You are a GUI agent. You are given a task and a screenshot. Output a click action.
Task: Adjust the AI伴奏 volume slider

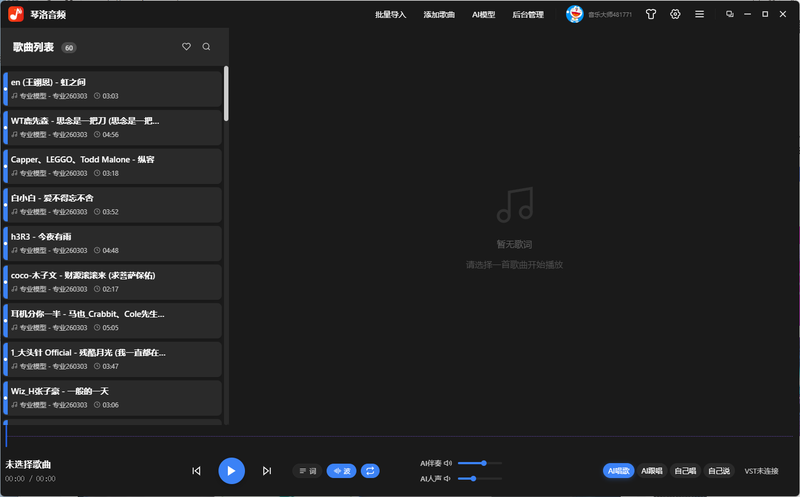click(x=480, y=463)
